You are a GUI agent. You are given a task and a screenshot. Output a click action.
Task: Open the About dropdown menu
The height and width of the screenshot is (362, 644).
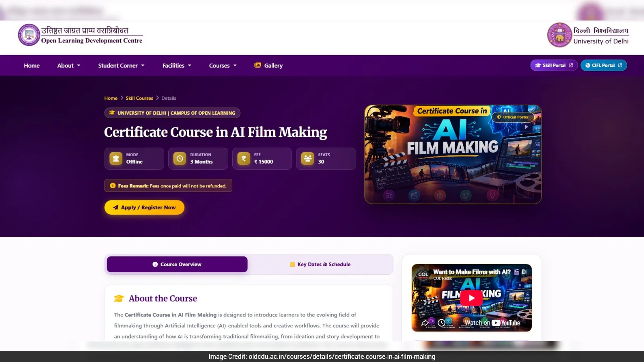click(x=69, y=66)
